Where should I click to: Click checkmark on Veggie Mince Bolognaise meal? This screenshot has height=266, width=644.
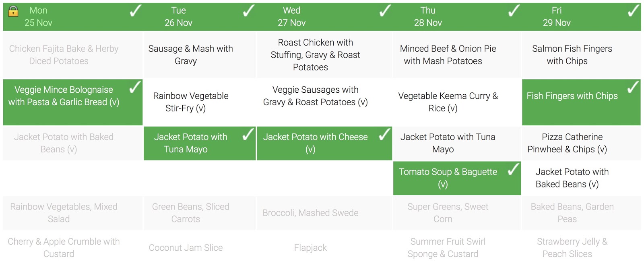coord(135,87)
